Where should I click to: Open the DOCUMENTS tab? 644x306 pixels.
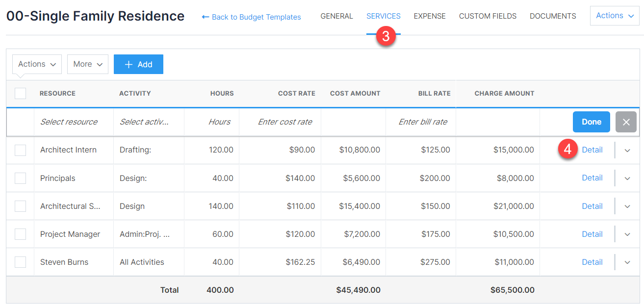point(553,16)
